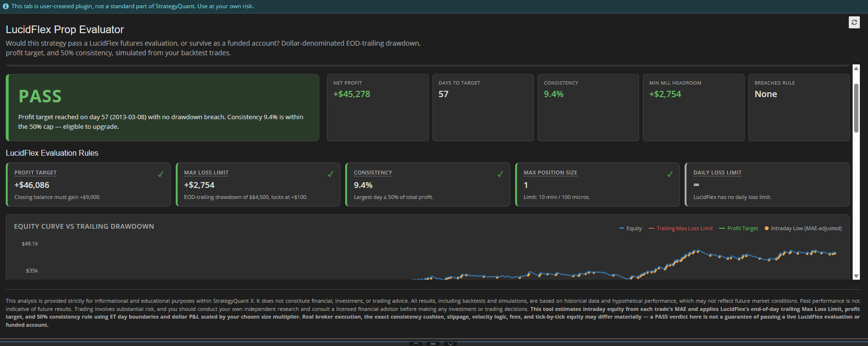The height and width of the screenshot is (346, 868).
Task: Click the $35k chart axis label
Action: pos(32,271)
